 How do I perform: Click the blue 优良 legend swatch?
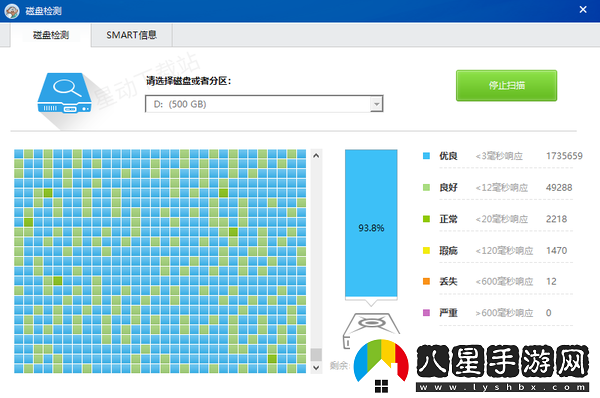click(426, 156)
